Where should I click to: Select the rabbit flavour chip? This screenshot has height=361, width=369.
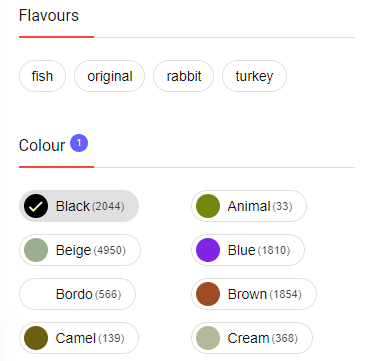point(184,76)
